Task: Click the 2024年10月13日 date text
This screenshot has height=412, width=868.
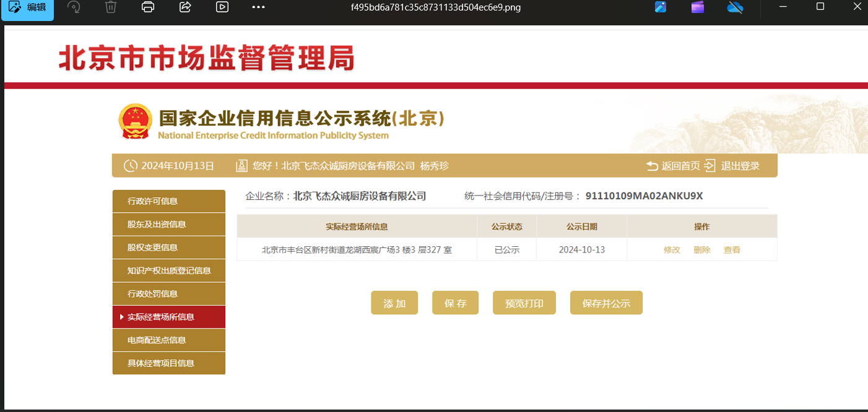Action: [x=178, y=166]
